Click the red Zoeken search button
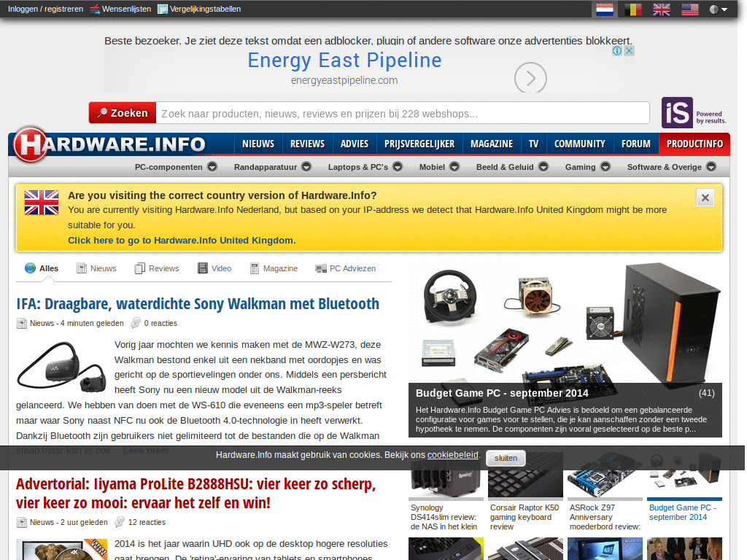The height and width of the screenshot is (560, 747). coord(123,113)
